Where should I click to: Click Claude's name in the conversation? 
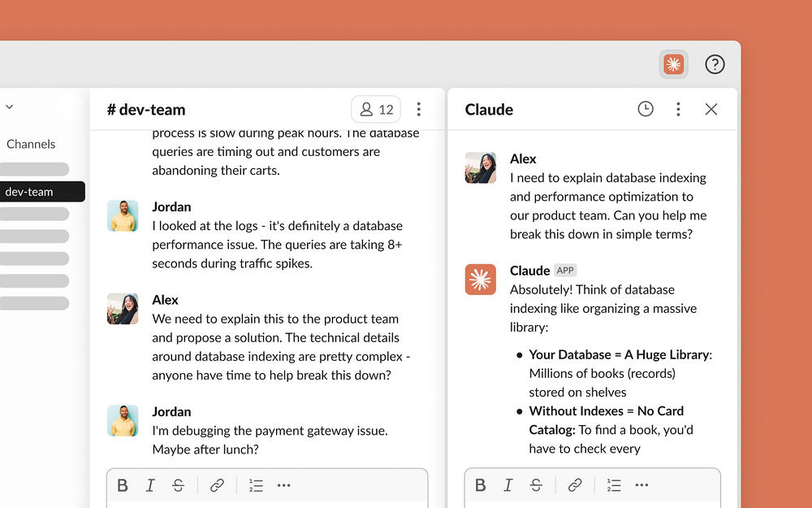click(x=529, y=271)
